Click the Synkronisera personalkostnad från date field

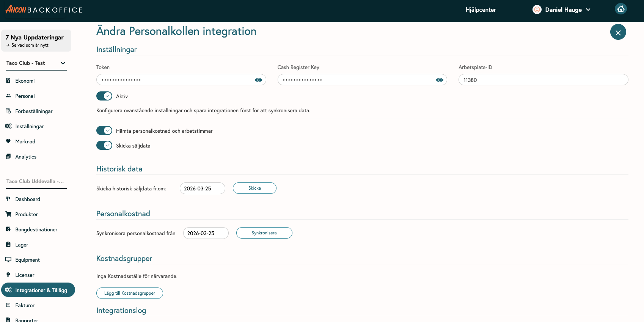click(x=206, y=233)
